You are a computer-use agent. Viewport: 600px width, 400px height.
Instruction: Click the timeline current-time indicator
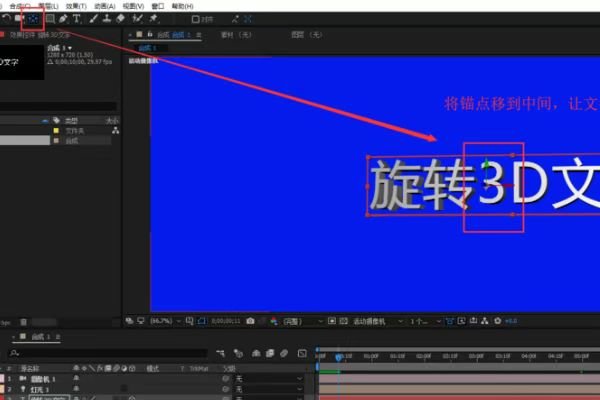338,358
